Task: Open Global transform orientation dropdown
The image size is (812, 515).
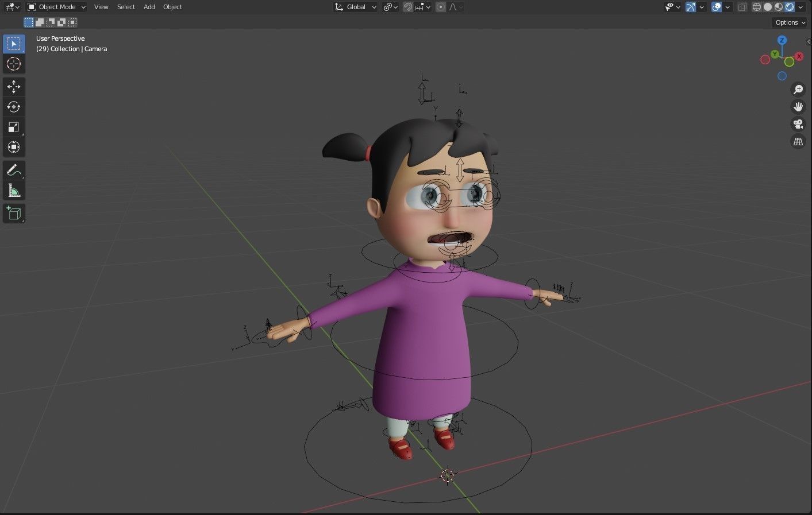Action: tap(355, 7)
